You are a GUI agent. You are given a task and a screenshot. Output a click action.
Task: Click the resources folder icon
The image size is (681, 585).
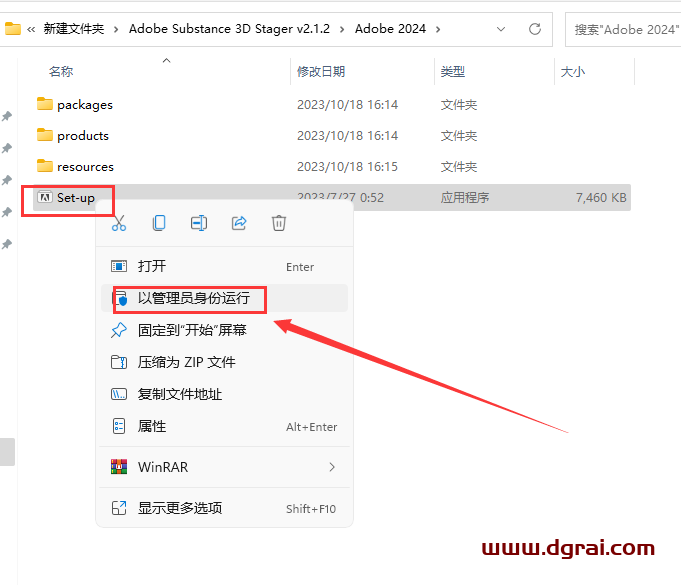[x=45, y=166]
